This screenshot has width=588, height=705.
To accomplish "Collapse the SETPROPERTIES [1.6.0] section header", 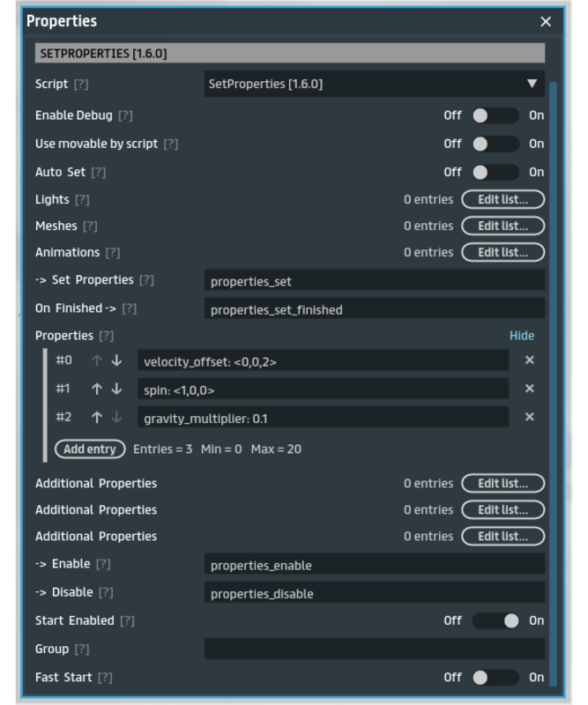I will pyautogui.click(x=289, y=54).
